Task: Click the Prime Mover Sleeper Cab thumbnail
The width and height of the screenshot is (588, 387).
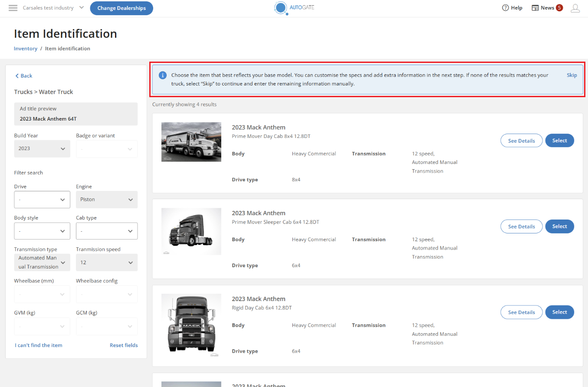Action: (191, 231)
